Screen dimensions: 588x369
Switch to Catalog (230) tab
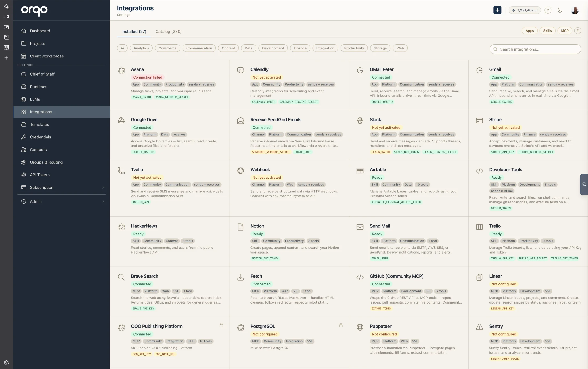point(168,31)
